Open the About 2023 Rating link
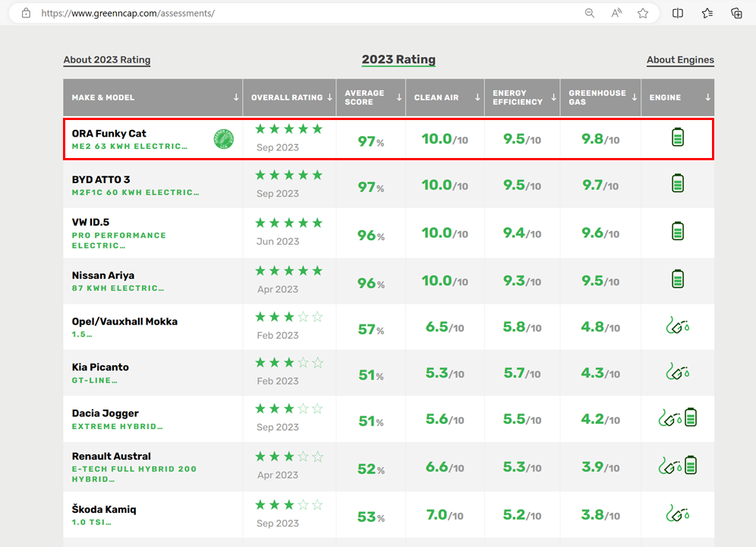 pos(107,60)
